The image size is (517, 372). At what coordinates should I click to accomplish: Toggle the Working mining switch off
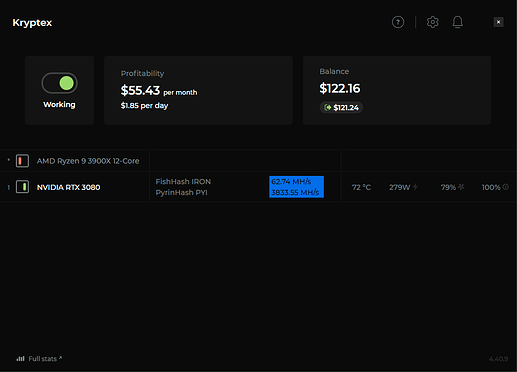coord(59,83)
